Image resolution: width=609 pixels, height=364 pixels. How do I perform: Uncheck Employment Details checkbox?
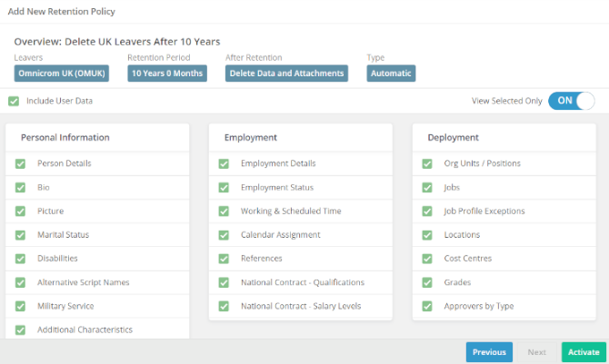click(224, 164)
